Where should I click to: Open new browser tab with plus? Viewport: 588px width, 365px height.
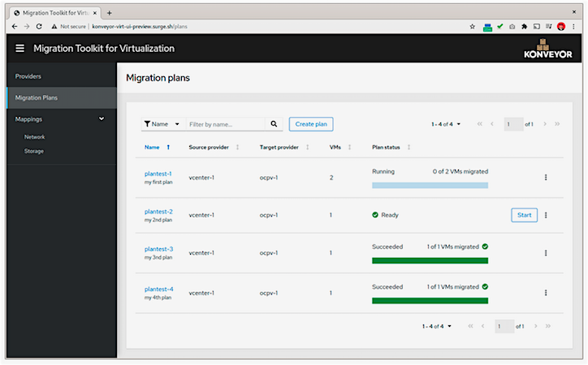(x=110, y=12)
